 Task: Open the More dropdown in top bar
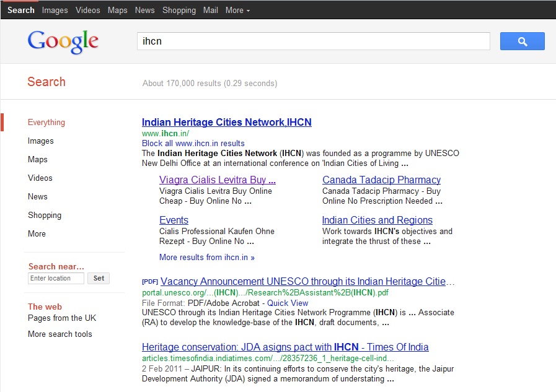coord(237,11)
